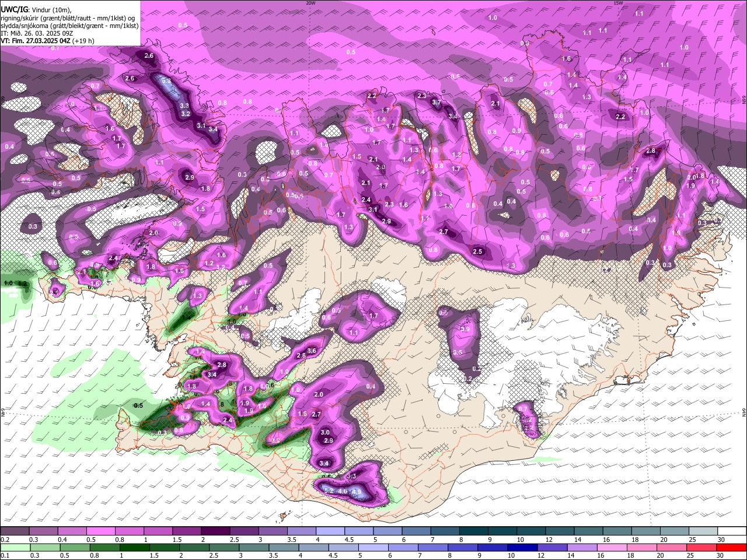Viewport: 747px width, 560px height.
Task: Click the 'UWC/IG: Vindur (10m)' title line
Action: (x=36, y=9)
